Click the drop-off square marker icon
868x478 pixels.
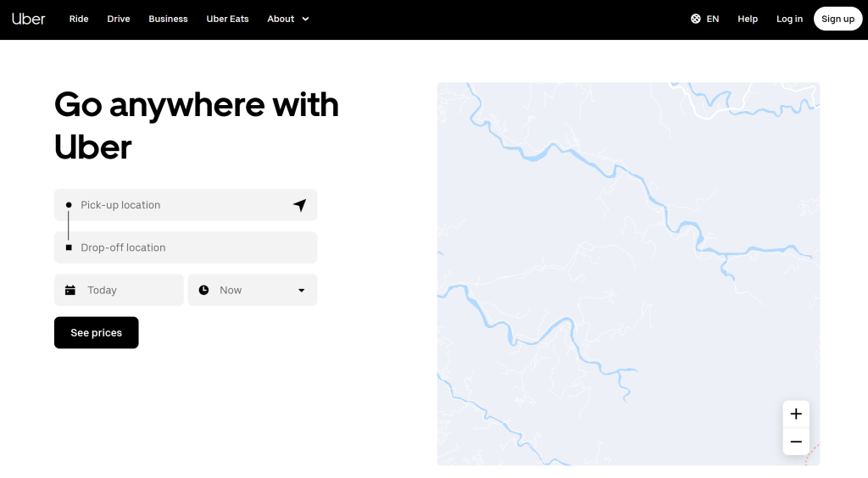pyautogui.click(x=69, y=247)
